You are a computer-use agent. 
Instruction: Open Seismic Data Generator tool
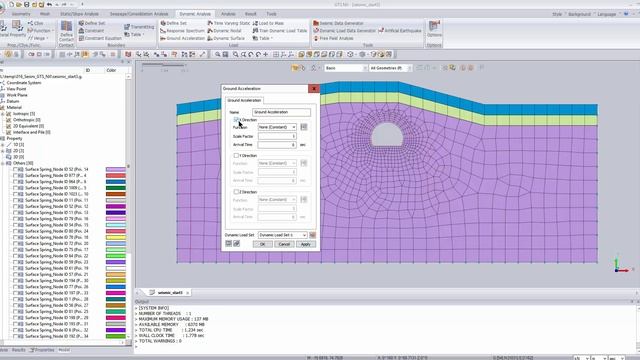click(x=338, y=23)
